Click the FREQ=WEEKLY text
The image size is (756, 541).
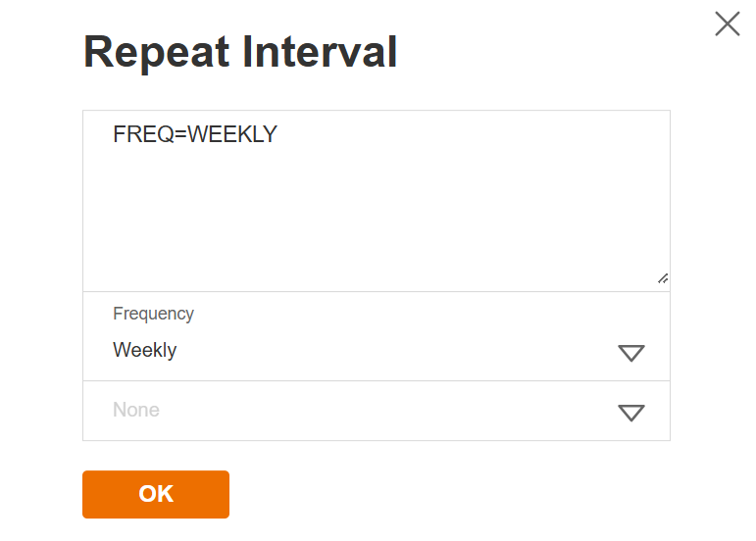(x=195, y=134)
